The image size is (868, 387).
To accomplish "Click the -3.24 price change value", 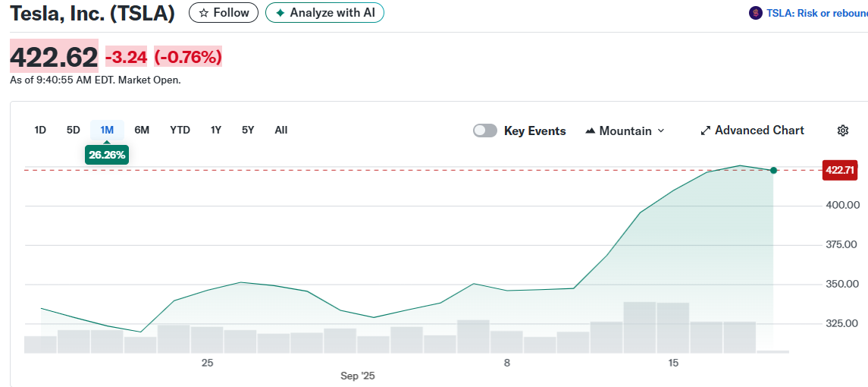I will point(126,57).
